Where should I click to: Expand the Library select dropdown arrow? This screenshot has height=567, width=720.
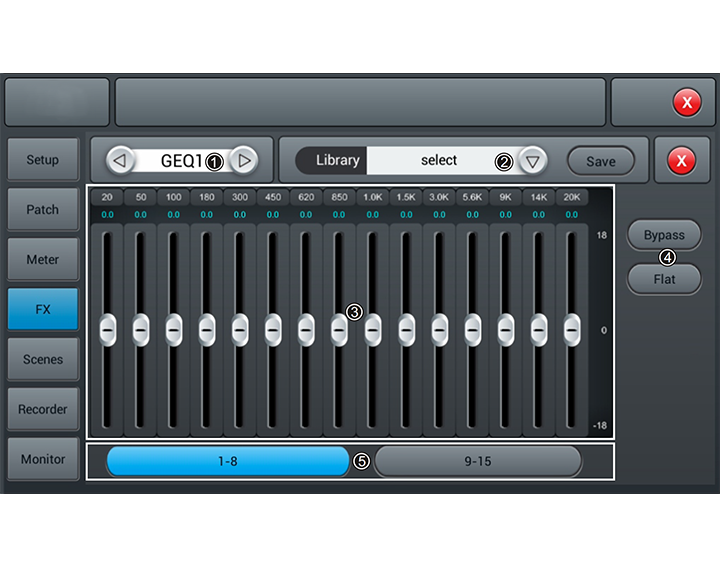pyautogui.click(x=533, y=160)
